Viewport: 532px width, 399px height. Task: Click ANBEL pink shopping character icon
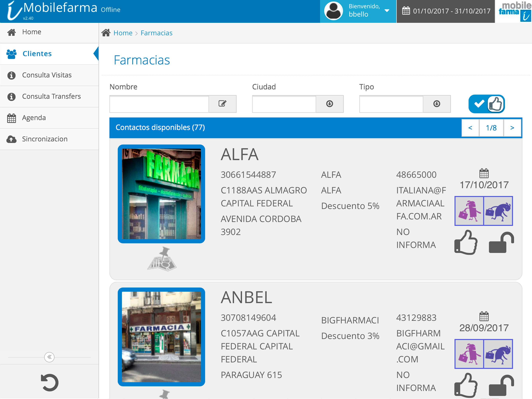coord(469,354)
